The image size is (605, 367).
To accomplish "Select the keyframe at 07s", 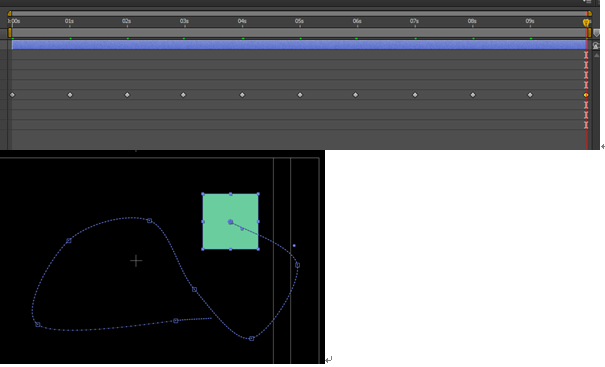I will (415, 95).
